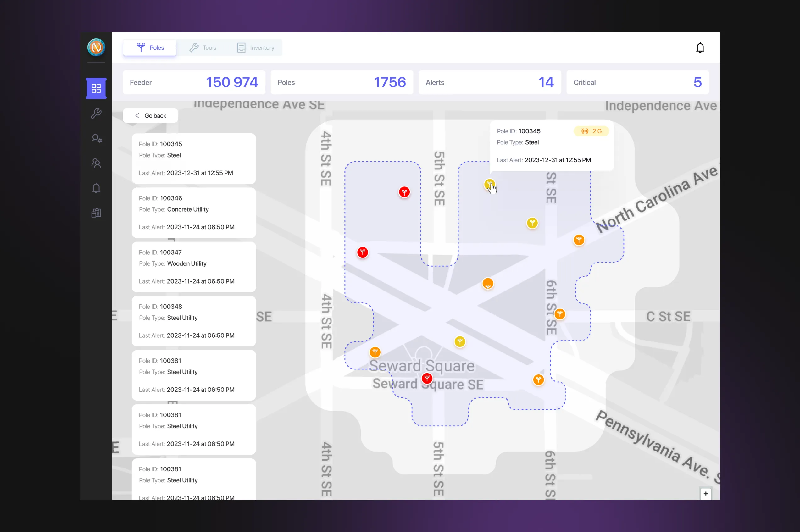Click the wrench tools icon in sidebar
This screenshot has height=532, width=800.
click(x=96, y=113)
